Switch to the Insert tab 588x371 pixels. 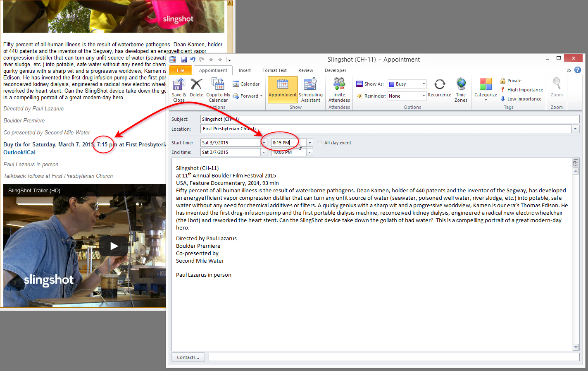[x=245, y=70]
